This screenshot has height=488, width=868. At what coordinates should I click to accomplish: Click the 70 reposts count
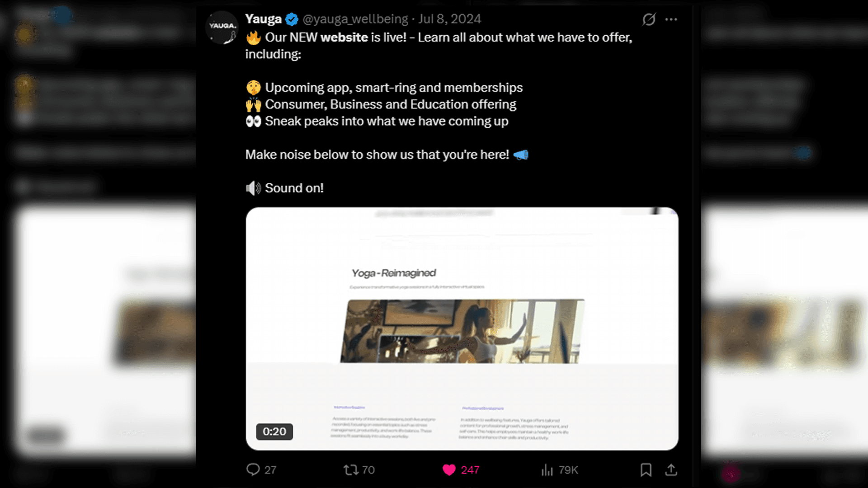coord(368,470)
